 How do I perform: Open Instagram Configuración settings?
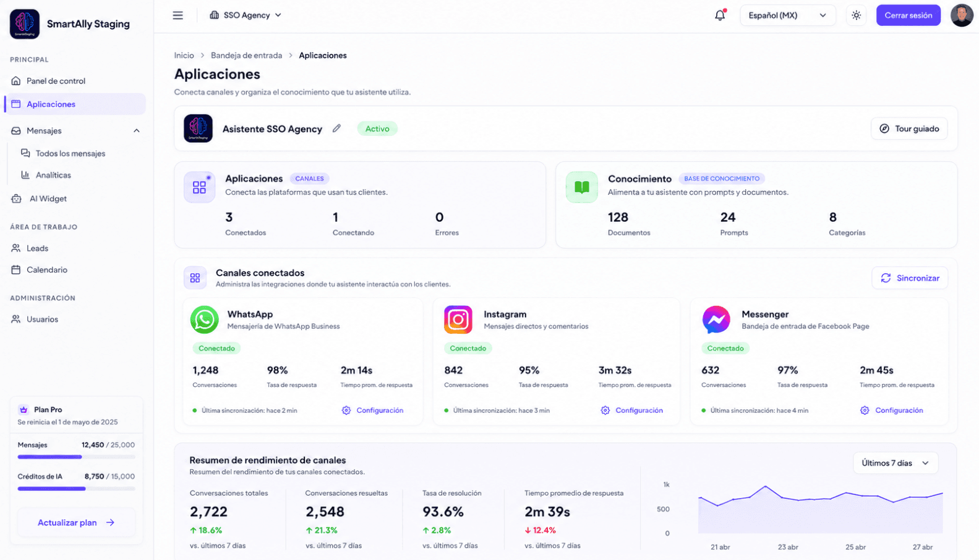pyautogui.click(x=632, y=410)
